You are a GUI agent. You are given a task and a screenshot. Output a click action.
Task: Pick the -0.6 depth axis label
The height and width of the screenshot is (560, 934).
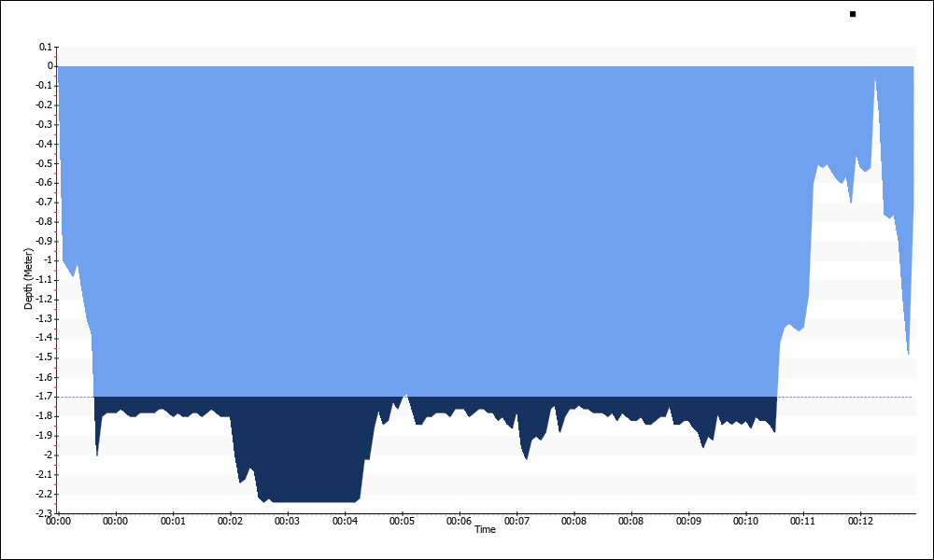coord(44,183)
